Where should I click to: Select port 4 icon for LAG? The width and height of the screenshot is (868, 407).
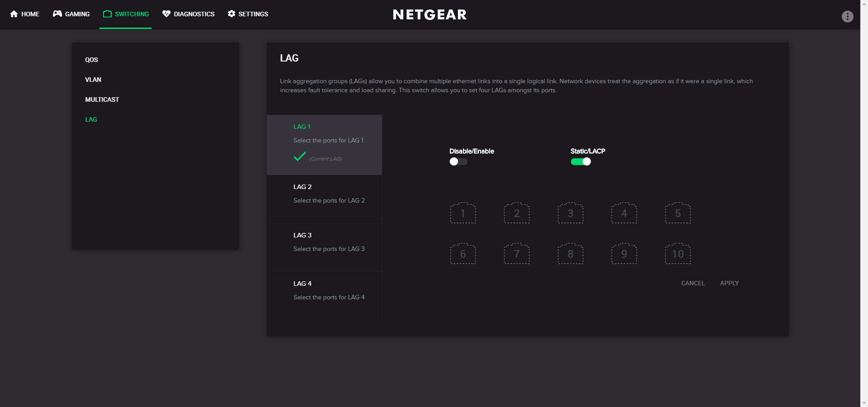tap(624, 213)
